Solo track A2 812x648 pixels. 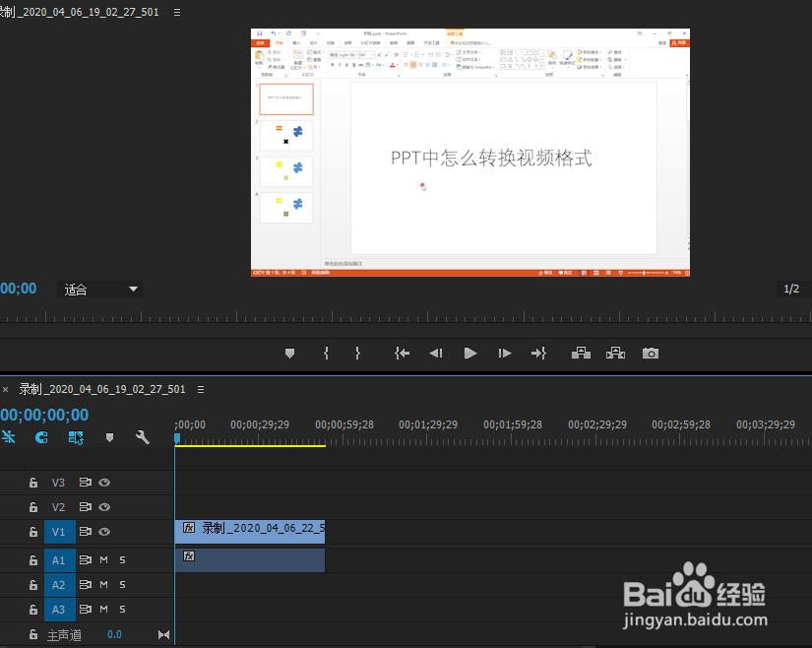pyautogui.click(x=122, y=585)
